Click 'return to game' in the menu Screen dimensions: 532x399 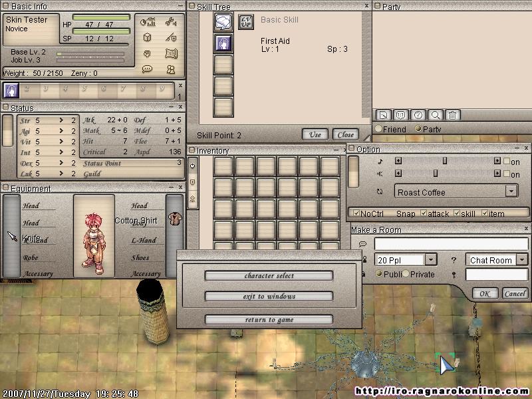(269, 320)
